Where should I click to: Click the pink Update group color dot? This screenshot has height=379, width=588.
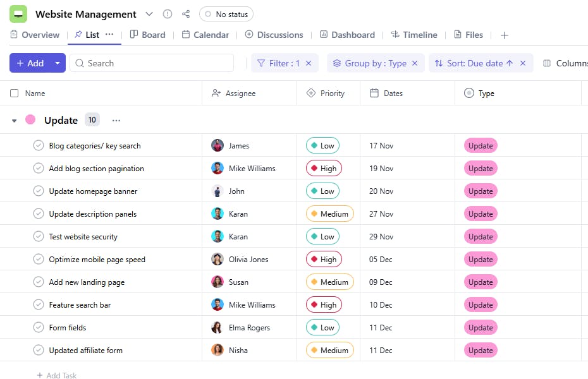(x=30, y=120)
